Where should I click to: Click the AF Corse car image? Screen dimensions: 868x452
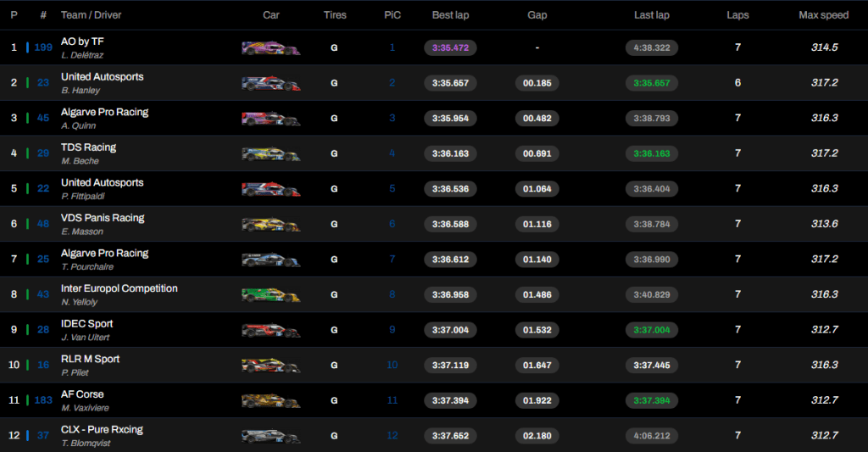[270, 401]
